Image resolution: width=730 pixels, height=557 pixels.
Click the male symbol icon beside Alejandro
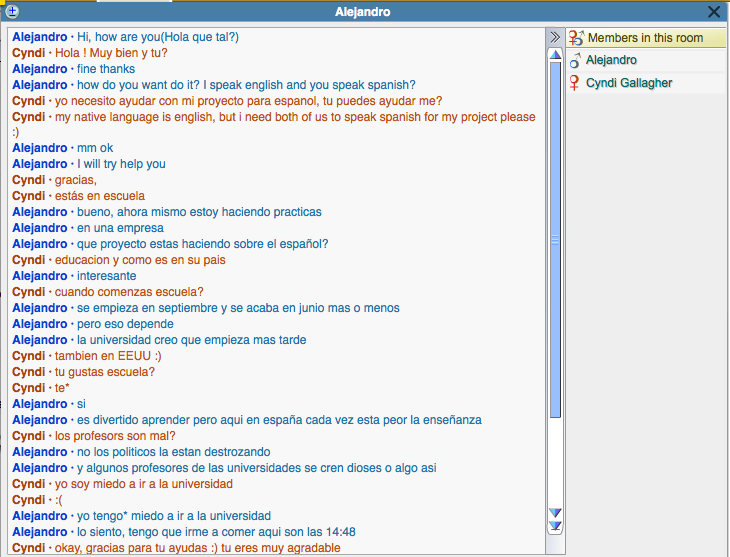575,61
